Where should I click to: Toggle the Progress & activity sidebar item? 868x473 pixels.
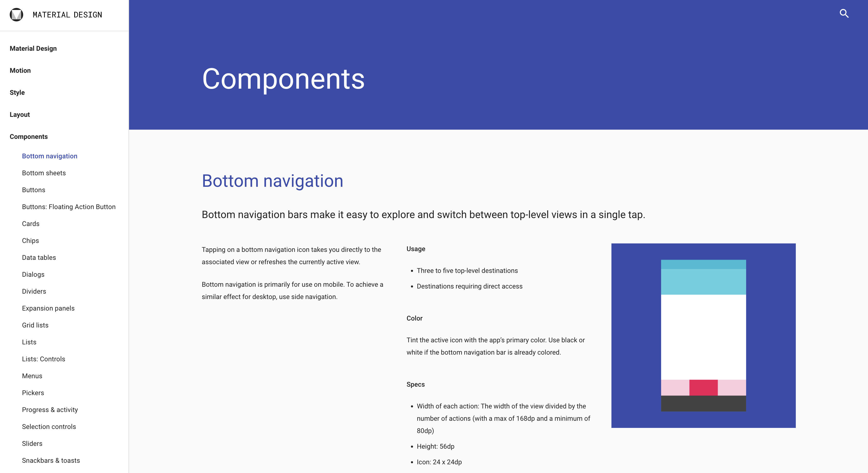point(49,409)
